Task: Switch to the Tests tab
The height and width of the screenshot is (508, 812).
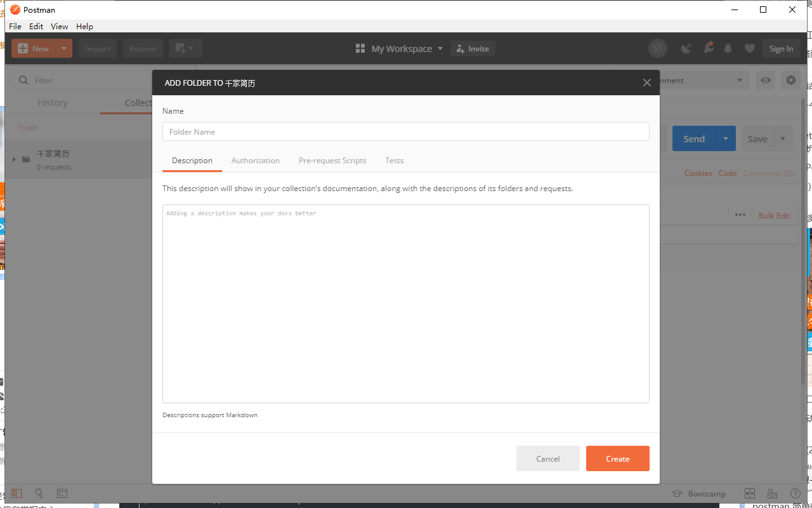Action: click(x=395, y=161)
